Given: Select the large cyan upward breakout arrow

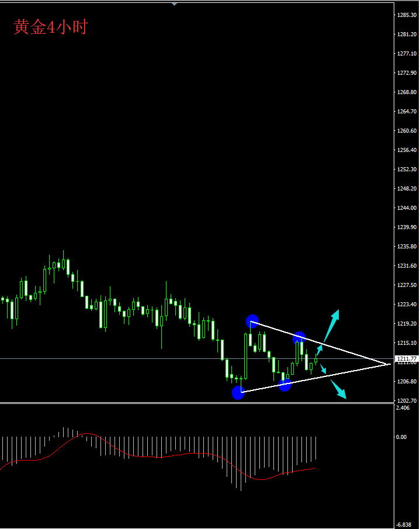Looking at the screenshot, I should click(331, 326).
